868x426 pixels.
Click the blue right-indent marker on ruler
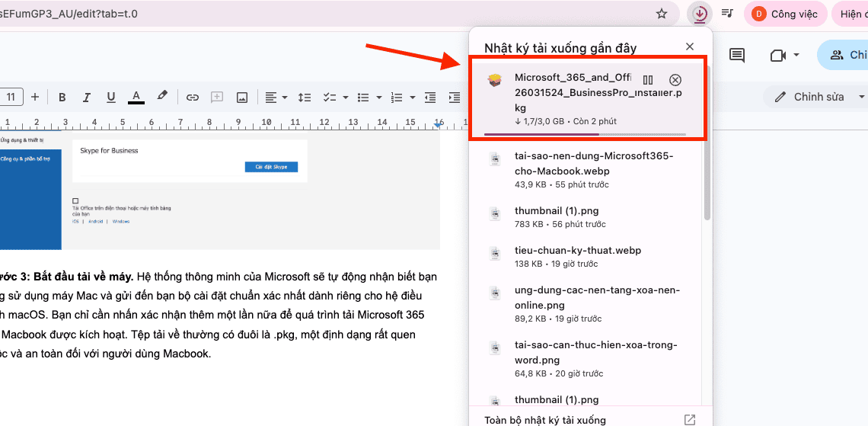tap(438, 125)
